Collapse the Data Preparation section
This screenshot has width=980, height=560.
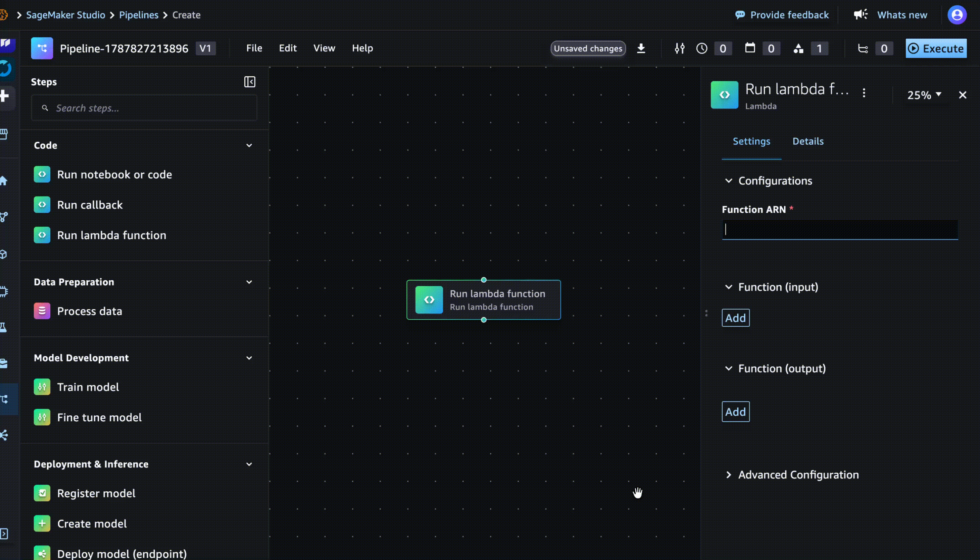coord(249,282)
